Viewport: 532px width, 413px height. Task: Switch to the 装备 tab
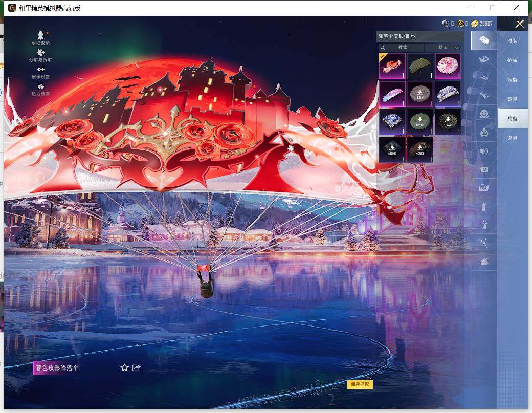(x=513, y=80)
